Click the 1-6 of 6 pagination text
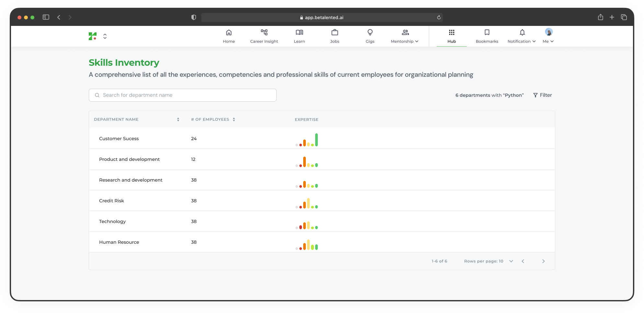Viewport: 644px width, 313px height. [x=439, y=261]
